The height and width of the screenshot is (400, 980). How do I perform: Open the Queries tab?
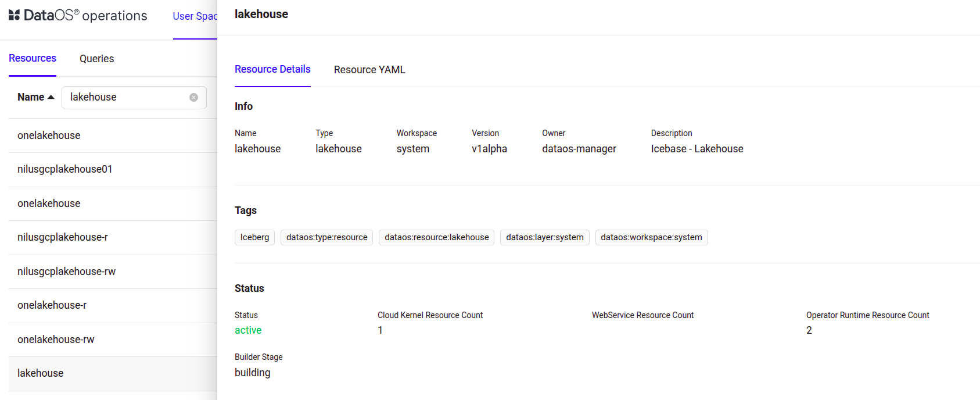[x=96, y=59]
